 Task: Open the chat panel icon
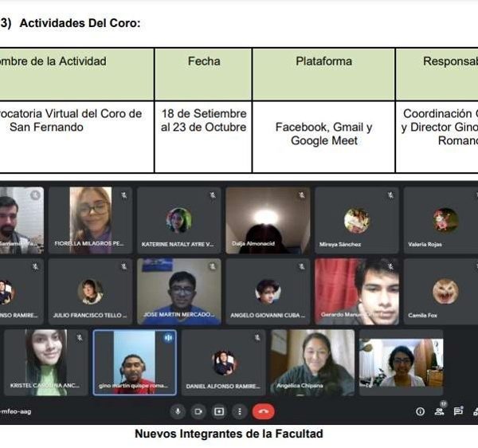[x=458, y=411]
